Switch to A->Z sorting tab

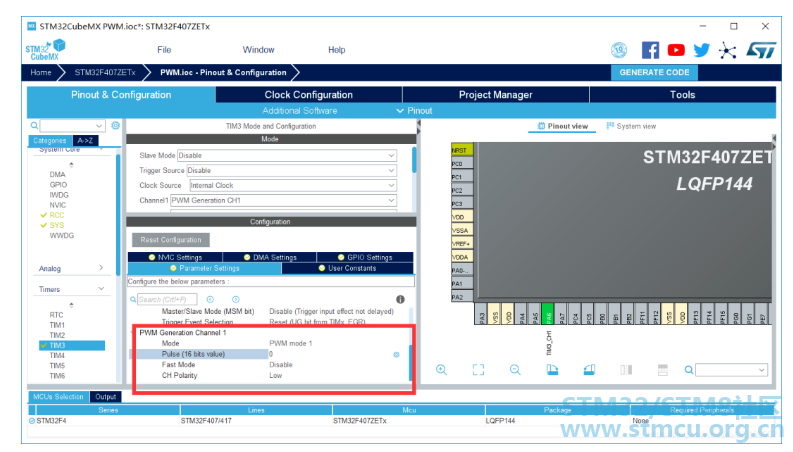coord(85,141)
